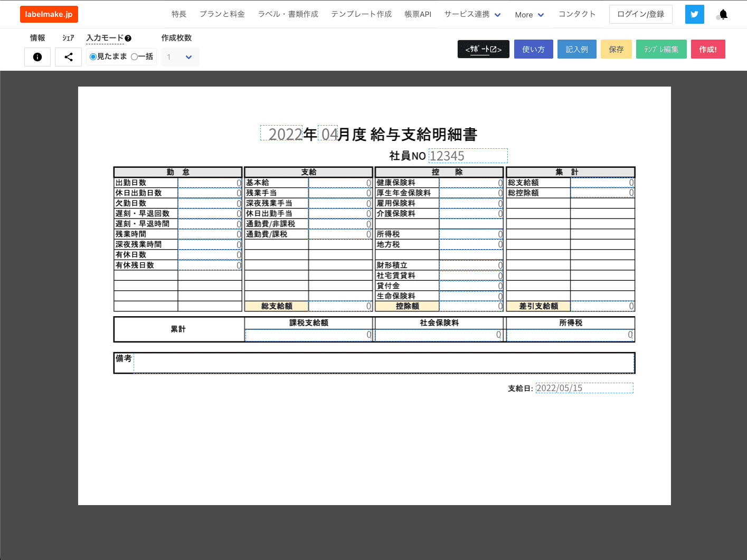
Task: Click the input mode help question icon
Action: click(x=128, y=39)
